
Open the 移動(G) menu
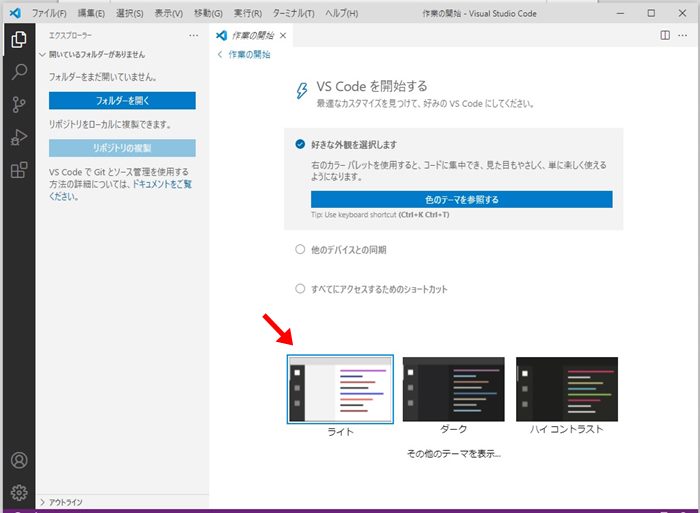coord(208,13)
